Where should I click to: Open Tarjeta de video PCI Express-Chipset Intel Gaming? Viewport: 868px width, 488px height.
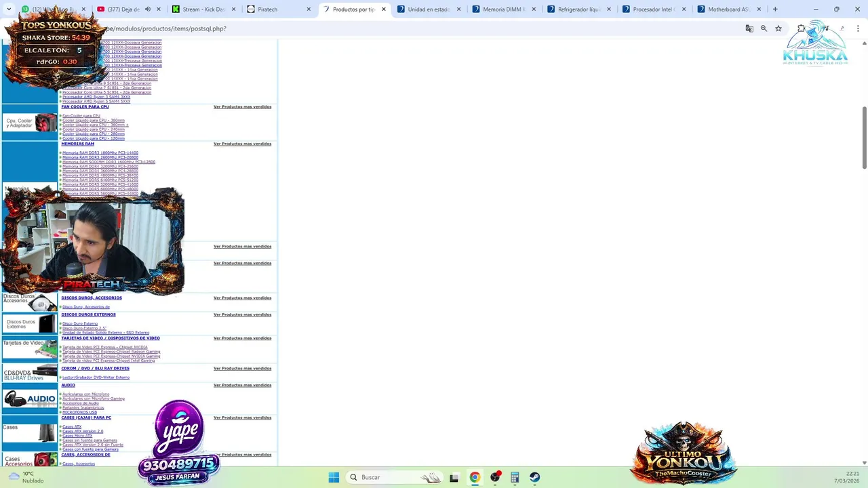click(x=108, y=361)
